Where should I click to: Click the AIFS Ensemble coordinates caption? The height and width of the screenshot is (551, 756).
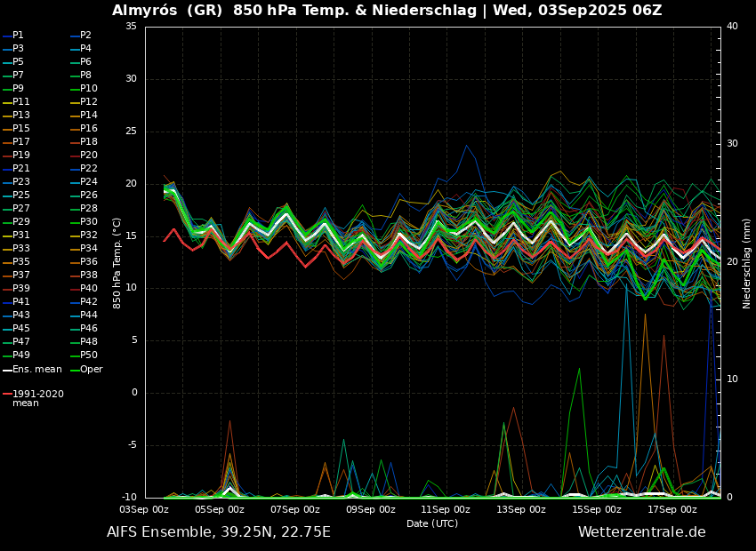[219, 532]
